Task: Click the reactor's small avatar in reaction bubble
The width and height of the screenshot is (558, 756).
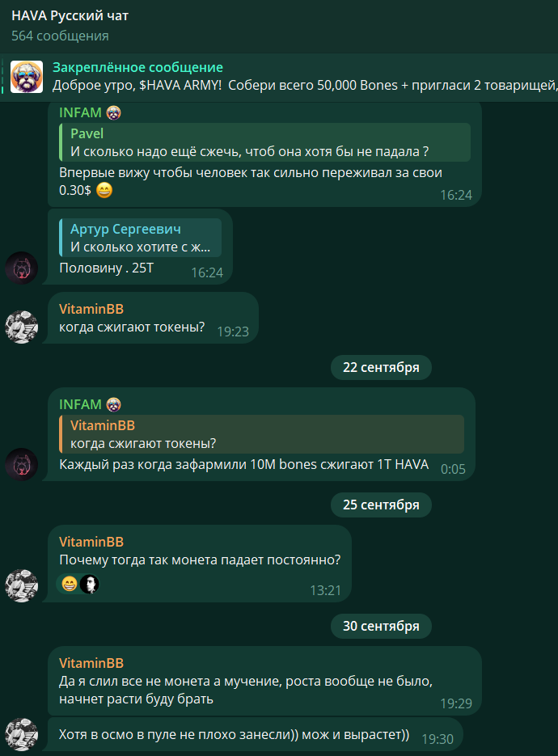Action: pyautogui.click(x=89, y=585)
